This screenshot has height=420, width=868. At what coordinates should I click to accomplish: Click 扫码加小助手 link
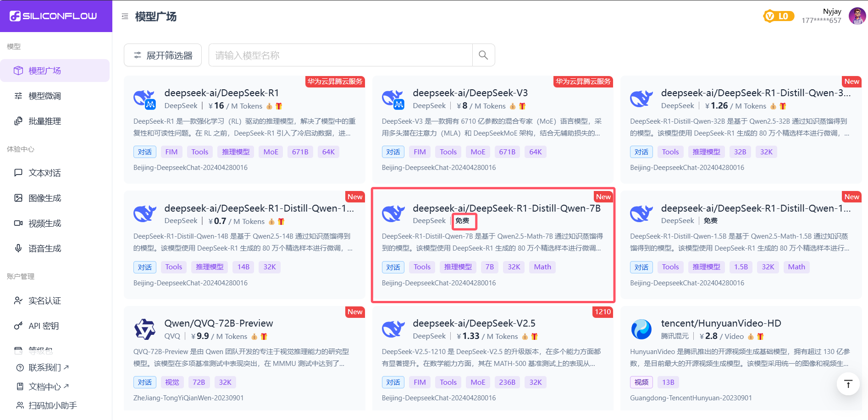53,405
